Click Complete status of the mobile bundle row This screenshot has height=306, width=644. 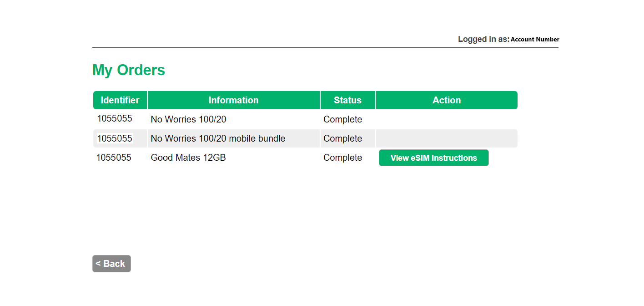342,138
